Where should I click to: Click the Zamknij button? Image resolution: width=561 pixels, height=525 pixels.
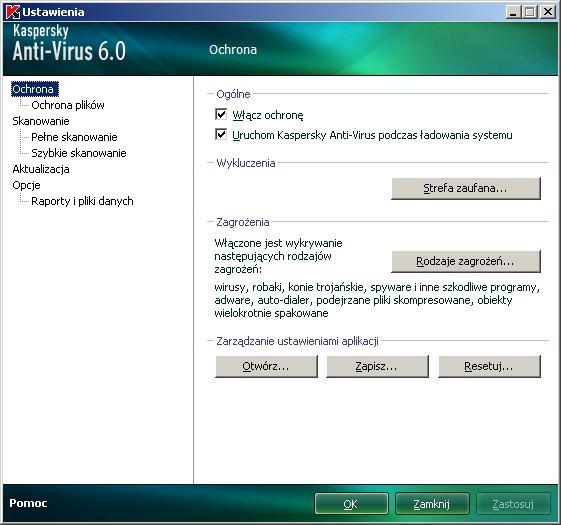(x=432, y=504)
